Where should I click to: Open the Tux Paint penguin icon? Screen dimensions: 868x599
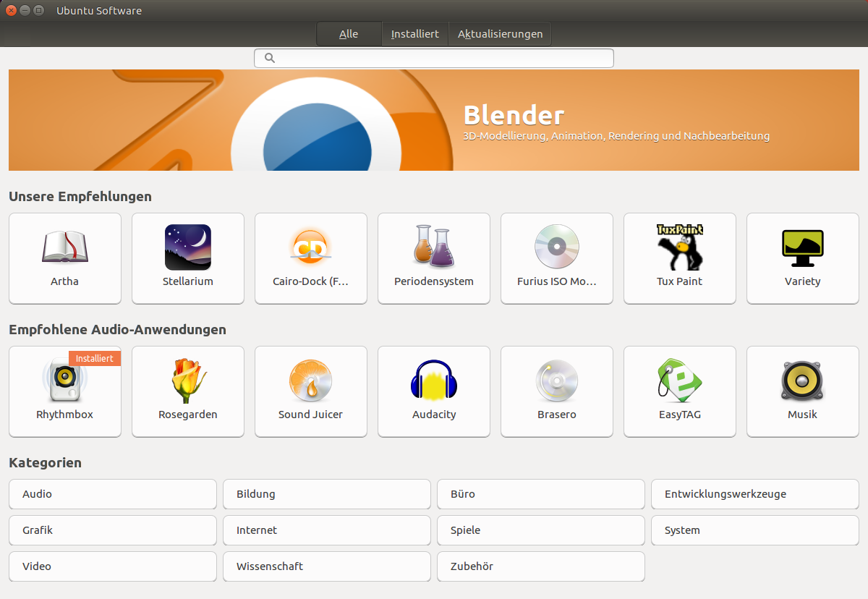coord(680,247)
